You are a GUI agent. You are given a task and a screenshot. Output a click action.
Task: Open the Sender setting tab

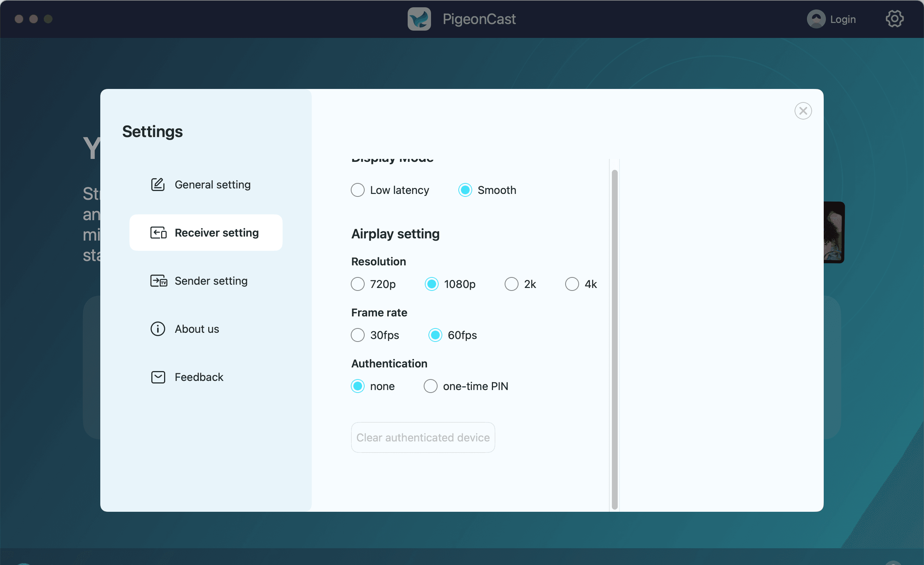tap(206, 281)
